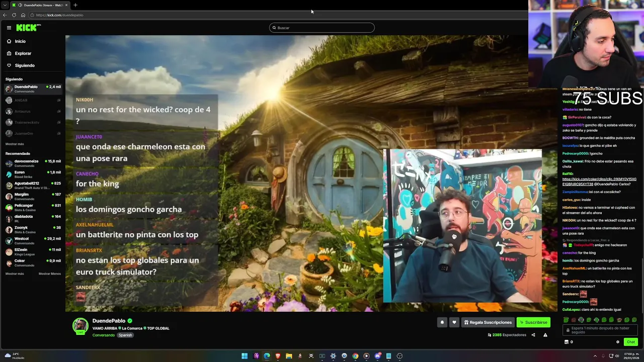Click the Buscar search field
The height and width of the screenshot is (362, 644).
322,28
